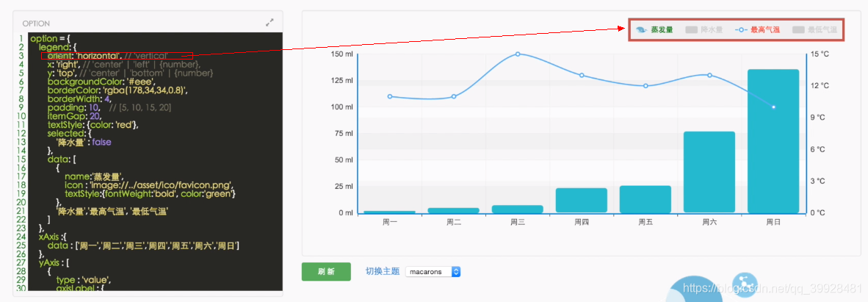Place cursor on icon image favicon.png line
The image size is (868, 302).
(x=148, y=184)
